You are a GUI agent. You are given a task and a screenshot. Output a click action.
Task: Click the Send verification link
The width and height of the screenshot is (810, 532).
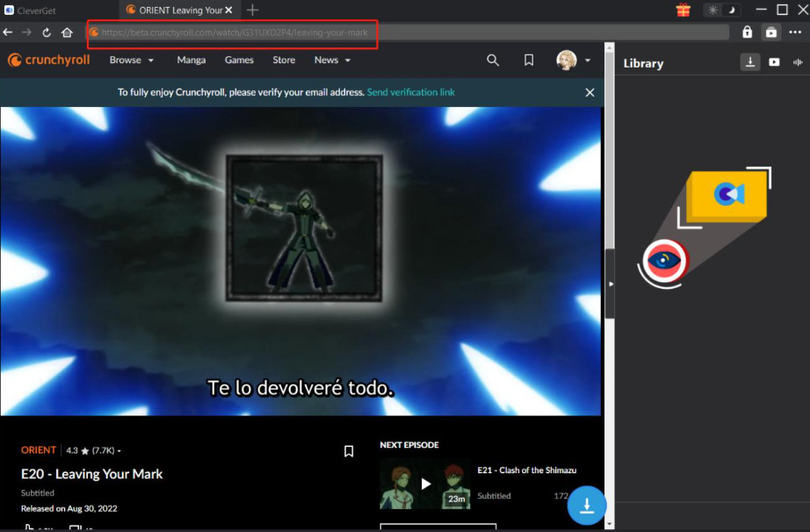[410, 92]
